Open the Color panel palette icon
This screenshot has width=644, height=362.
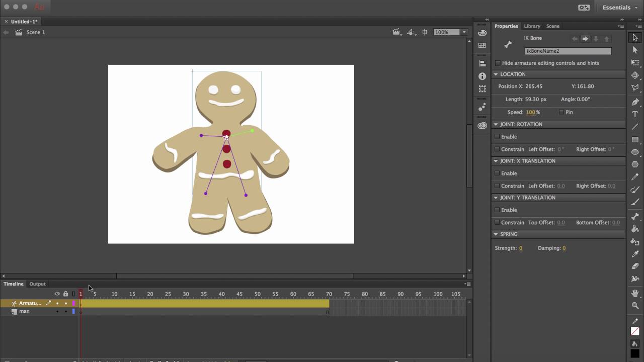pyautogui.click(x=482, y=33)
